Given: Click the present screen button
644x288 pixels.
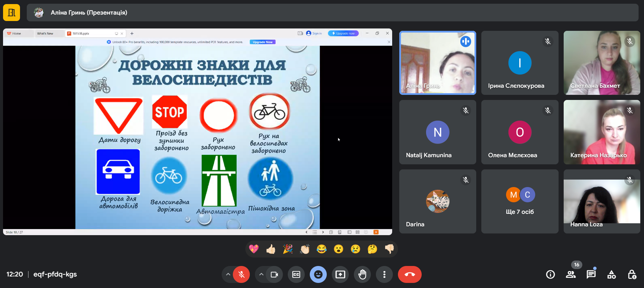Looking at the screenshot, I should coord(340,274).
